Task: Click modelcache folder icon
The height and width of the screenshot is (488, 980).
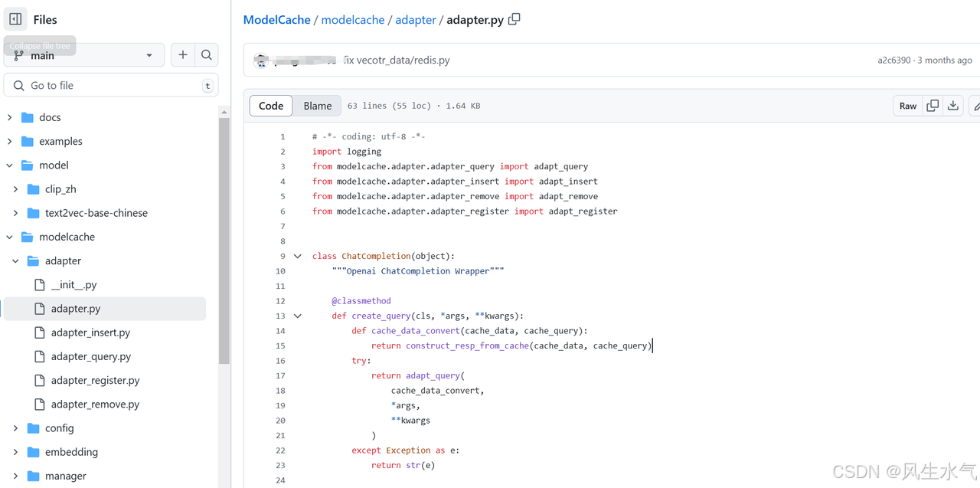Action: point(28,237)
